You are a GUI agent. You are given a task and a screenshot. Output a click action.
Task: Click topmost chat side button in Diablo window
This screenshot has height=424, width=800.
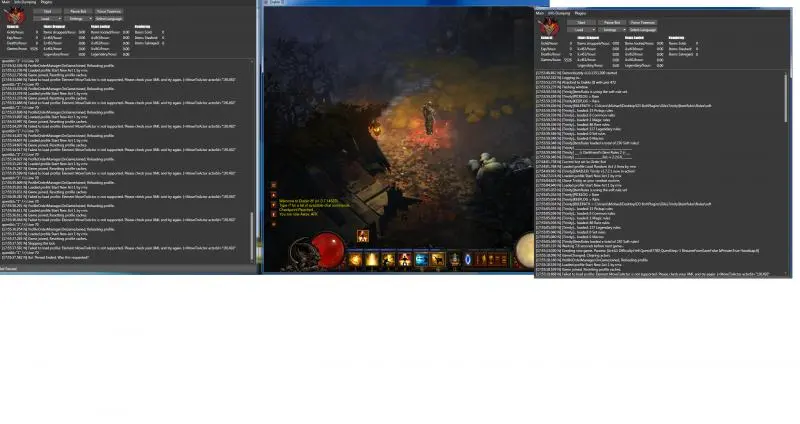coord(273,185)
